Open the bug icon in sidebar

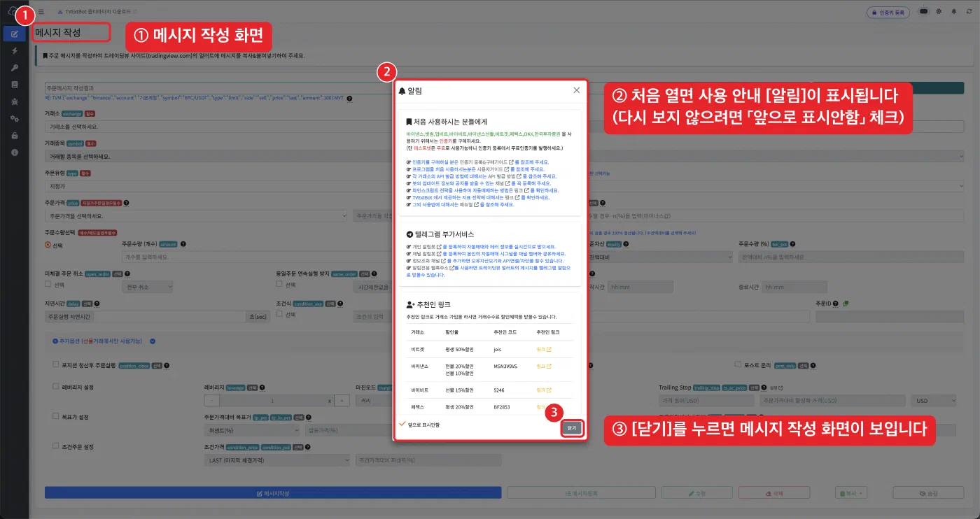click(15, 101)
